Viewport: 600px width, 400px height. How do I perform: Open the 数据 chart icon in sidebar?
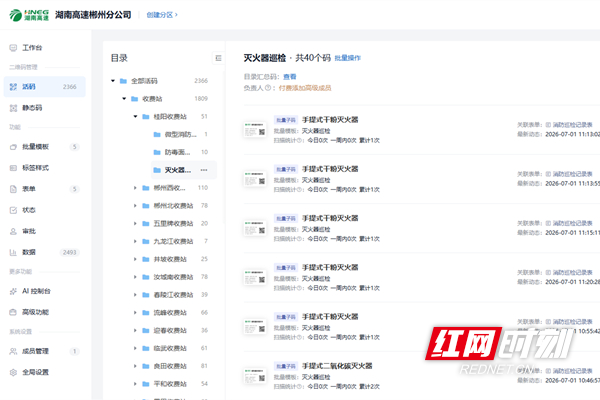(13, 252)
